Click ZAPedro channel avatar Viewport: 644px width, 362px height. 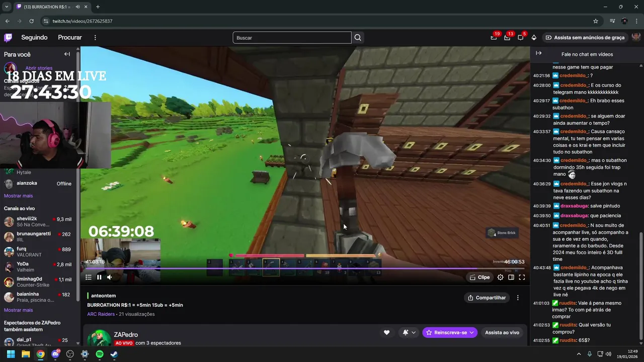(100, 338)
